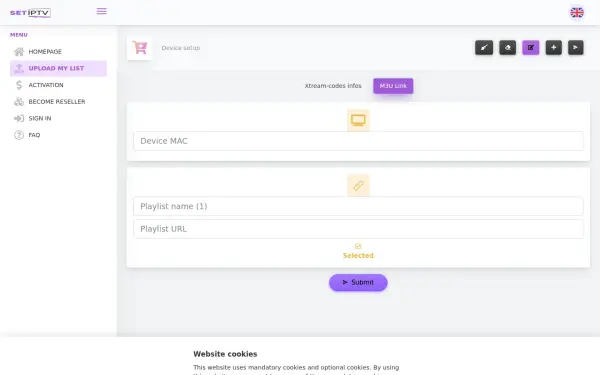Click the purple edit pencil button
The image size is (600, 375).
pos(531,47)
